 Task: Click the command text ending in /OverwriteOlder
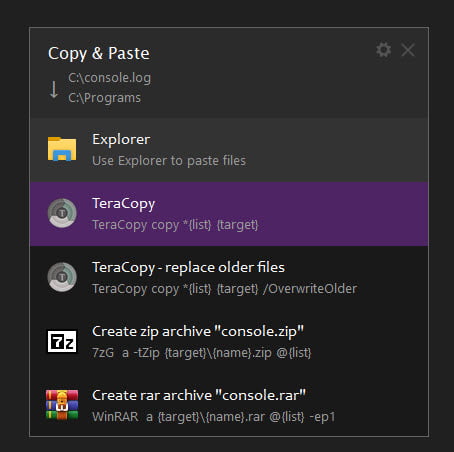(x=225, y=289)
